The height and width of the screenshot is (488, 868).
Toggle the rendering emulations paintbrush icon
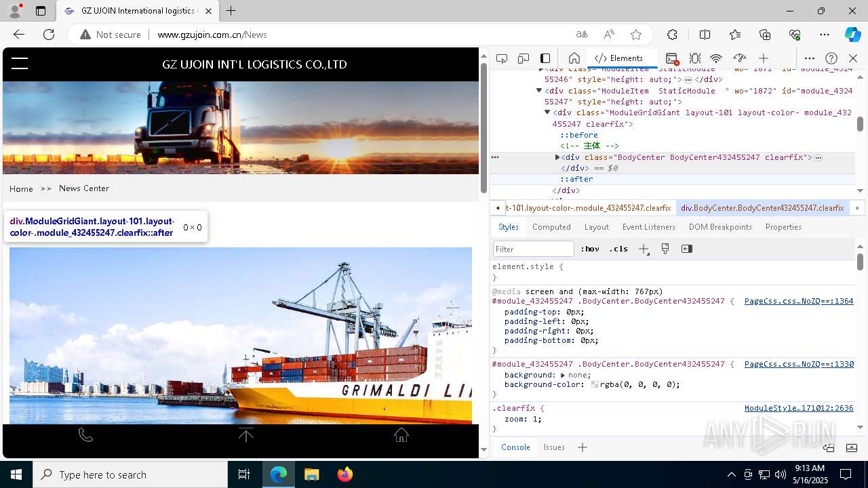coord(665,249)
